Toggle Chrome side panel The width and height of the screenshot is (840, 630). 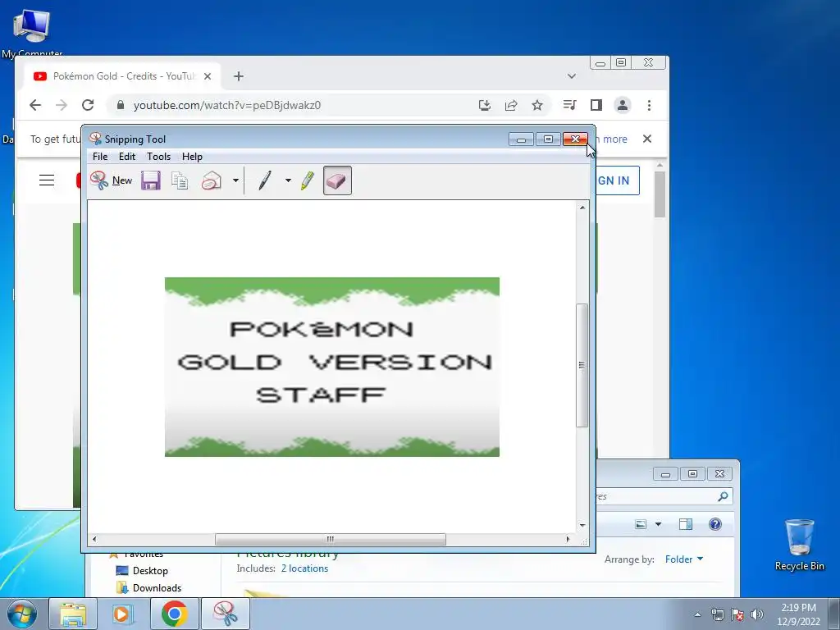pos(596,105)
